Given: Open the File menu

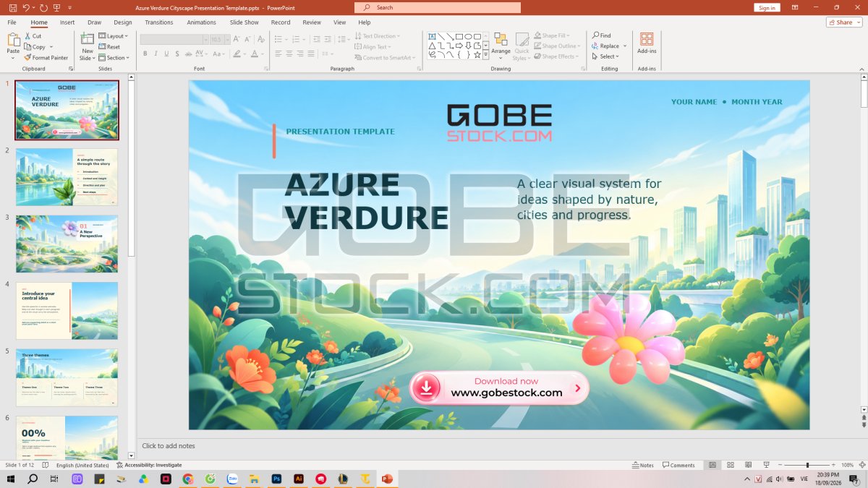Looking at the screenshot, I should [x=12, y=22].
